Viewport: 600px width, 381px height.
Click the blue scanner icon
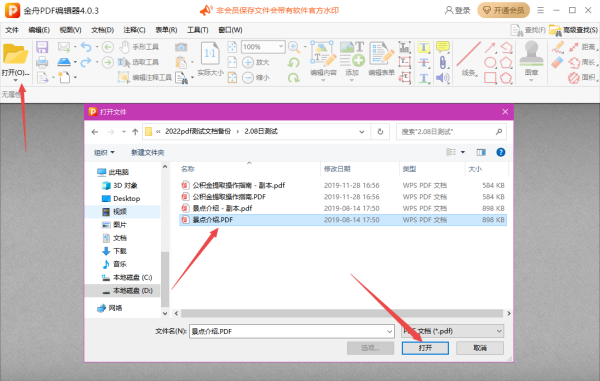[64, 62]
